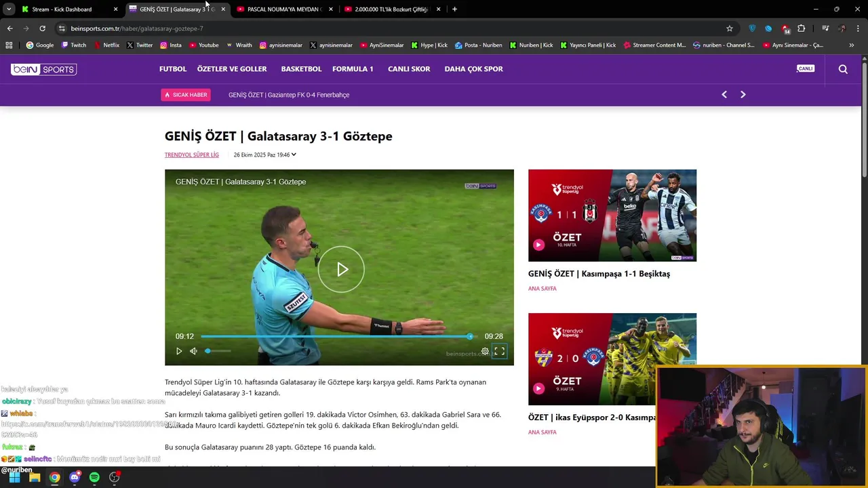Open media control icon in Chrome toolbar
Screen dimensions: 868x488
pyautogui.click(x=825, y=28)
